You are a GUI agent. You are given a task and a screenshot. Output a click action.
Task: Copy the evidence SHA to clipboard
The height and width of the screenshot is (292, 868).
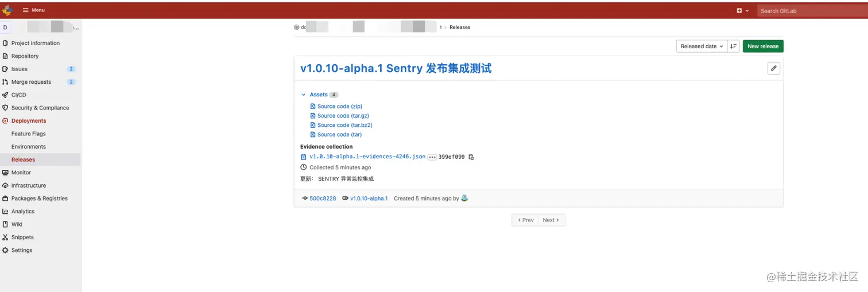471,157
